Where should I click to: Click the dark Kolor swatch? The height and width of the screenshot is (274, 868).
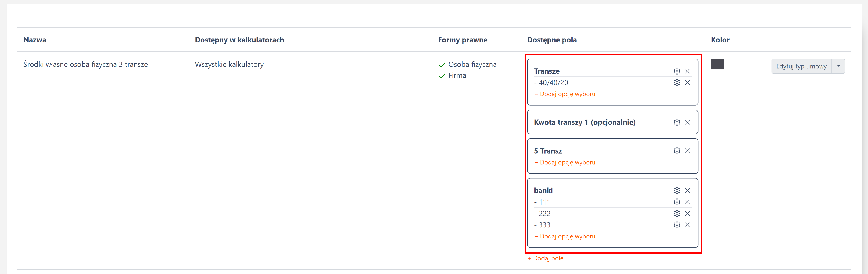click(x=717, y=64)
